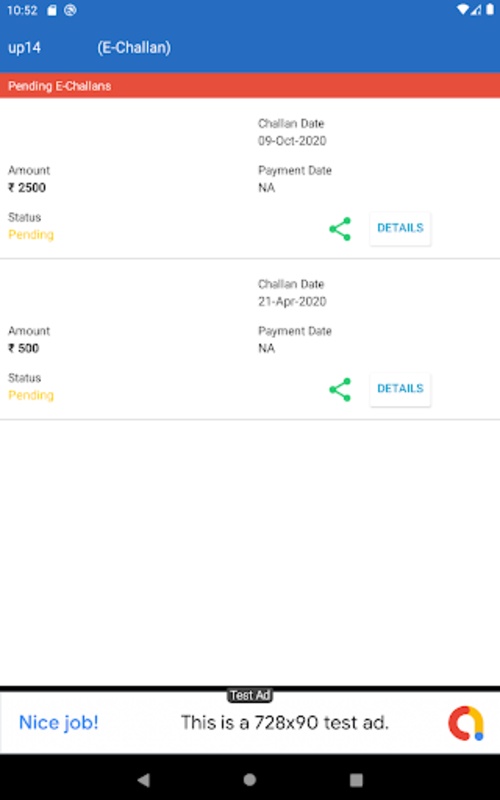Share the ₹ 2500 challan
500x800 pixels.
click(340, 229)
